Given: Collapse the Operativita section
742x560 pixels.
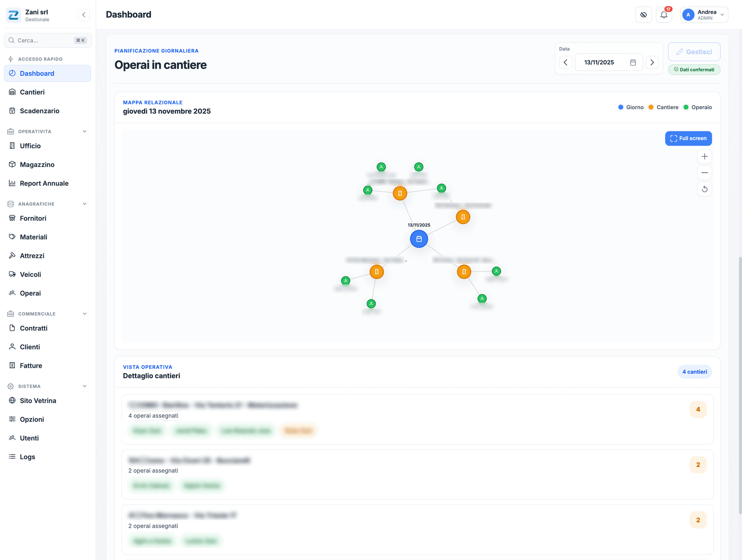Looking at the screenshot, I should (84, 131).
